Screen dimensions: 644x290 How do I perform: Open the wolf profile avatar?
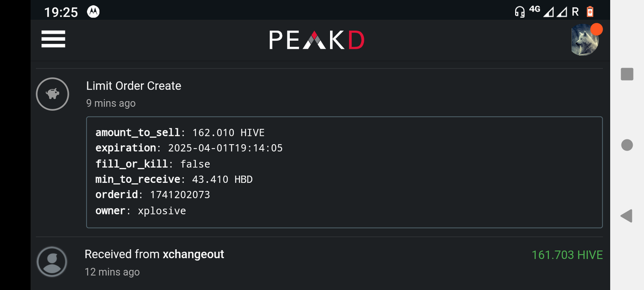coord(585,41)
